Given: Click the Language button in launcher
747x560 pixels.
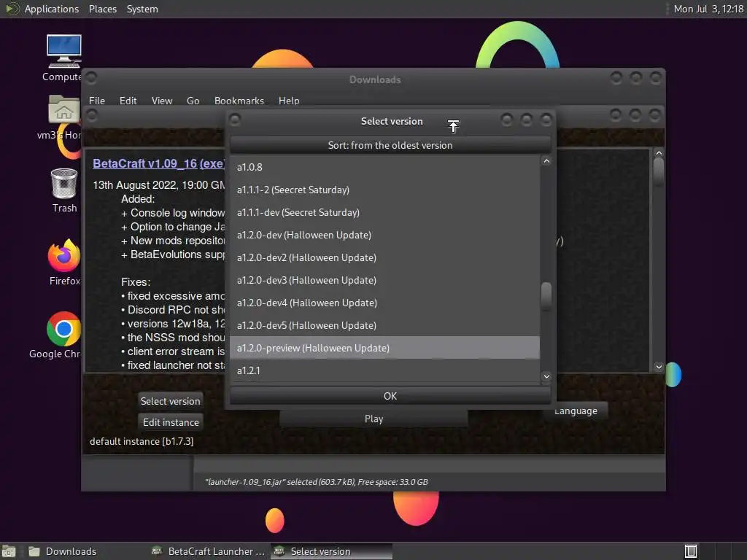Looking at the screenshot, I should (576, 411).
